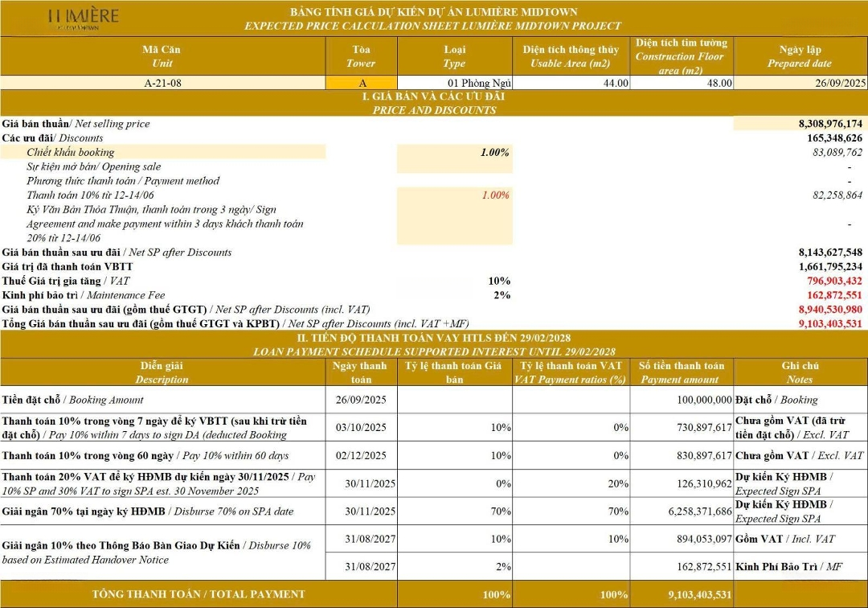
Task: Select the unit code cell A-21-08
Action: tap(162, 83)
